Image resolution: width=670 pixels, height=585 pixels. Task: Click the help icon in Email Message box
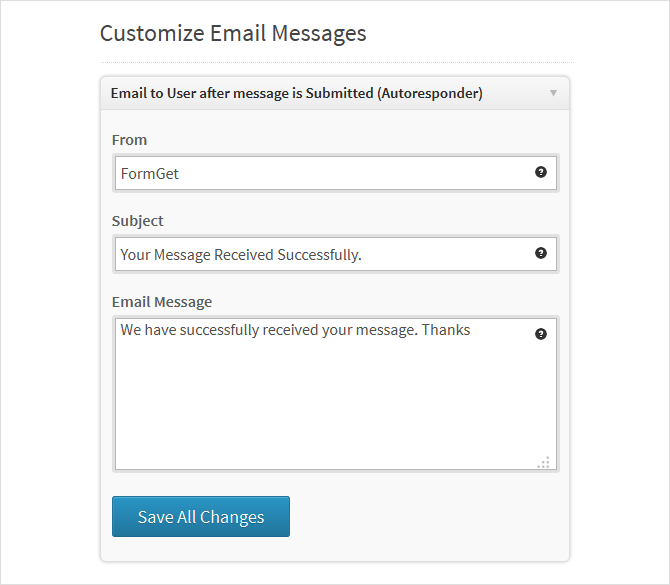[541, 334]
